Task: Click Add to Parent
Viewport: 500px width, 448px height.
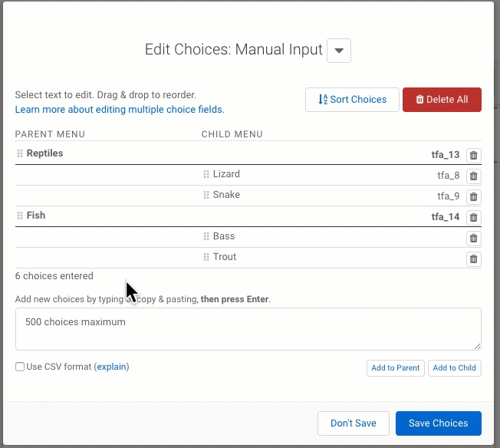Action: [x=396, y=368]
